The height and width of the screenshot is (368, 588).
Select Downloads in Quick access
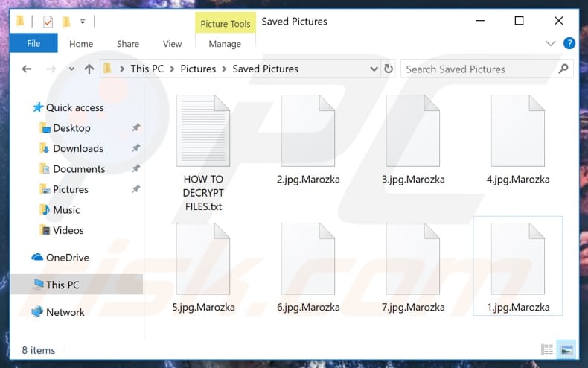(x=77, y=148)
